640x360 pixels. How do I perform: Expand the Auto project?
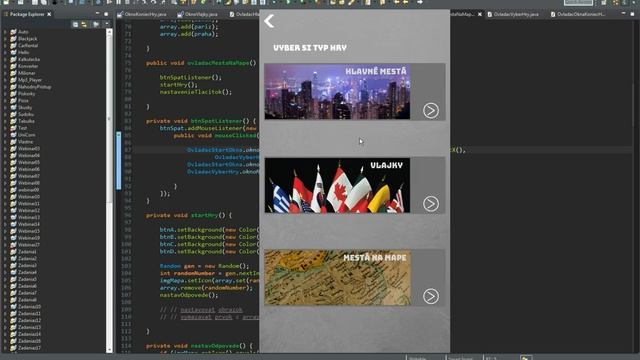[5, 31]
